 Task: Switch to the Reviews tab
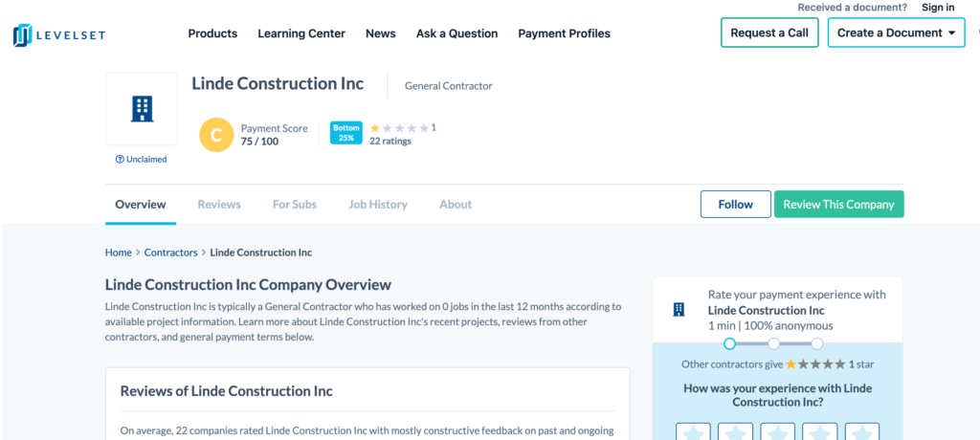point(219,205)
